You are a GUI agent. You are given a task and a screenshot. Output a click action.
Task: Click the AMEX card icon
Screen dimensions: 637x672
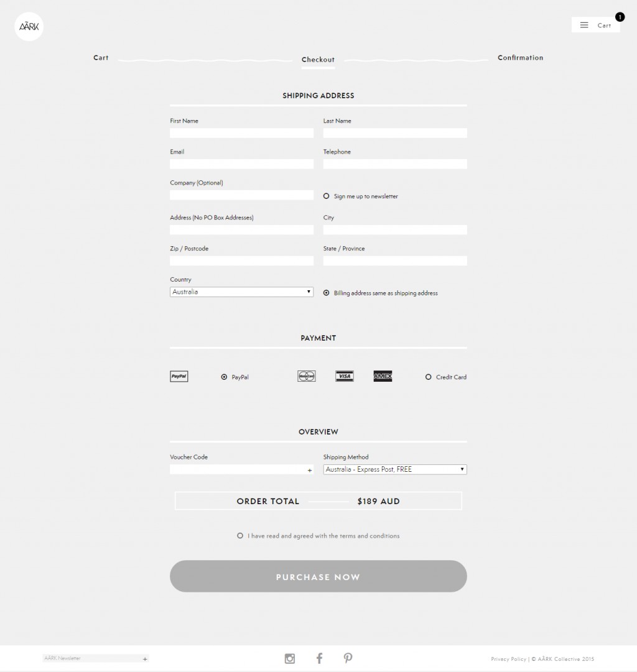click(383, 376)
